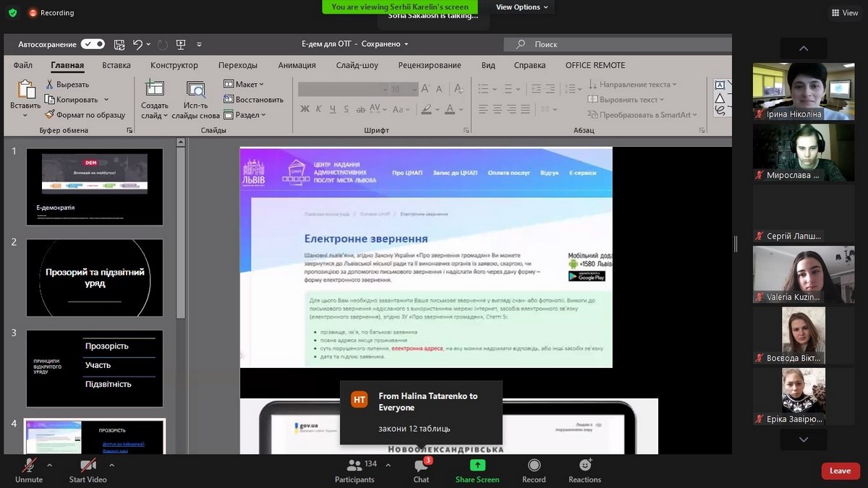Click the Создать слайд icon
868x488 pixels.
154,89
